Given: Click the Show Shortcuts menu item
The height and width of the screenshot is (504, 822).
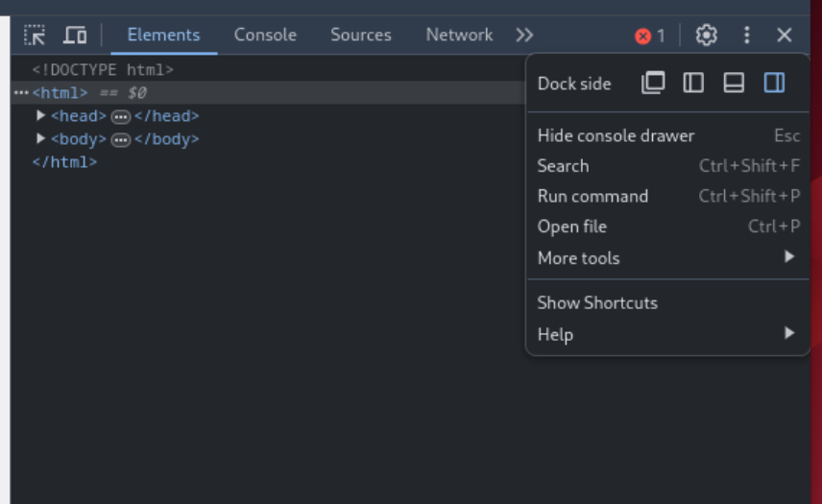Looking at the screenshot, I should [597, 302].
